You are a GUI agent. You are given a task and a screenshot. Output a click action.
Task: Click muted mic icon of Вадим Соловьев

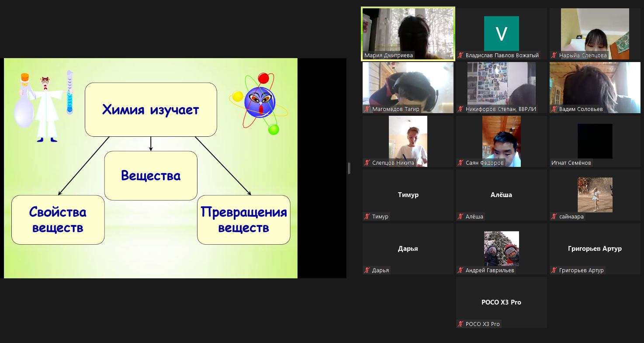coord(554,109)
